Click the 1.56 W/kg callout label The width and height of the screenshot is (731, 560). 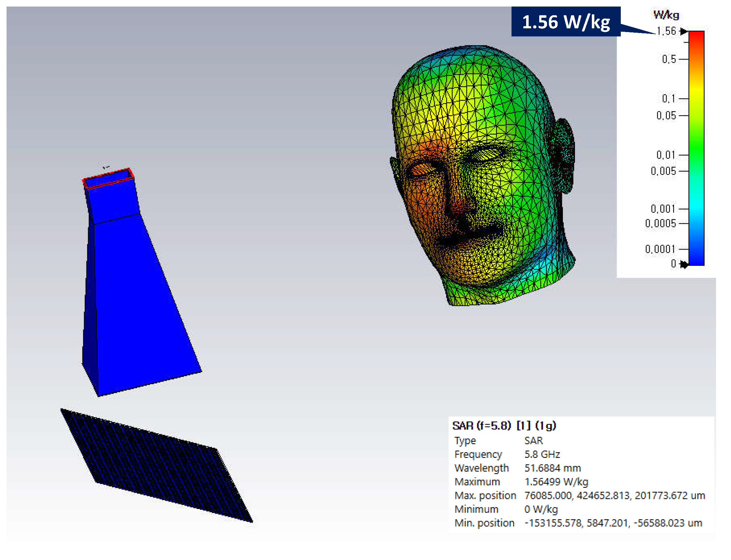(566, 22)
